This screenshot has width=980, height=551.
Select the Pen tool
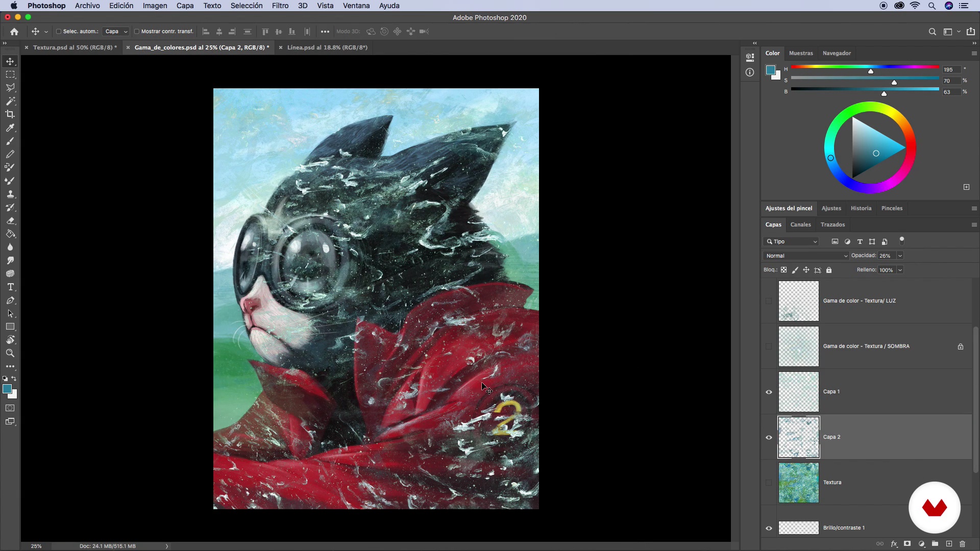click(10, 300)
